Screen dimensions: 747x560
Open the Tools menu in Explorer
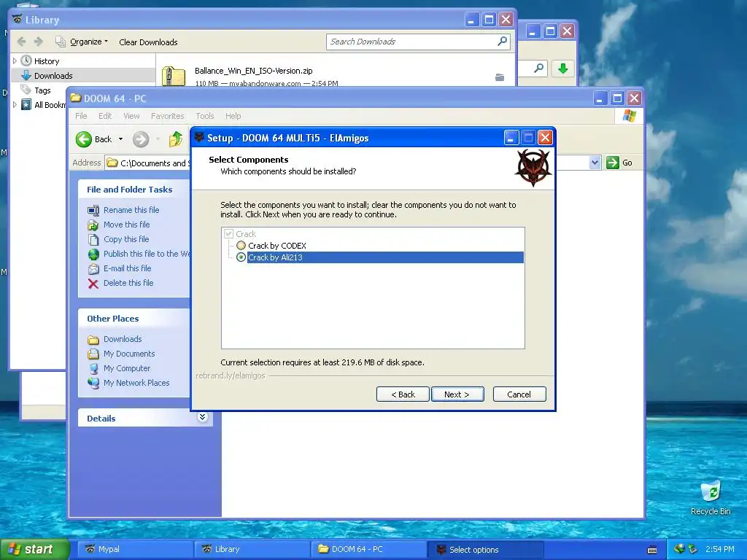pyautogui.click(x=205, y=116)
